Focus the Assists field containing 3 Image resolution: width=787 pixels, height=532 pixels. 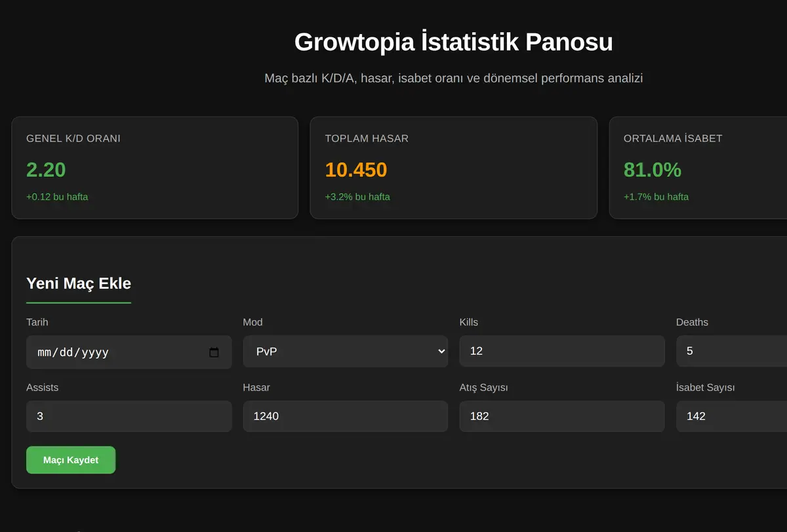point(129,416)
